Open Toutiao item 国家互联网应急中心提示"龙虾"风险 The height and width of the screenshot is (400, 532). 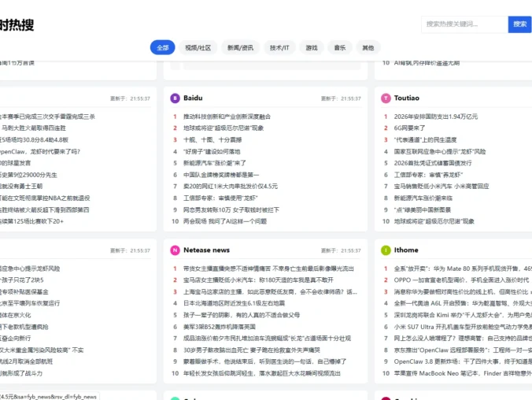(x=440, y=151)
